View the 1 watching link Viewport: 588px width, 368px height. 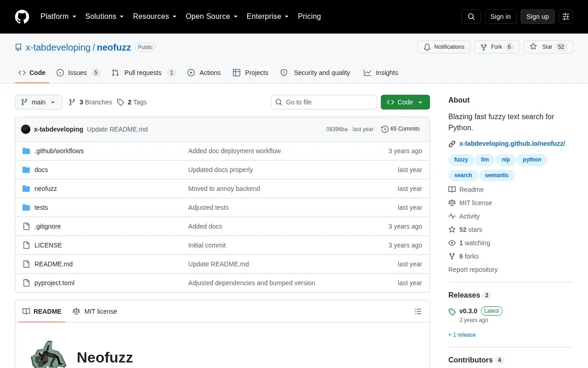coord(469,243)
